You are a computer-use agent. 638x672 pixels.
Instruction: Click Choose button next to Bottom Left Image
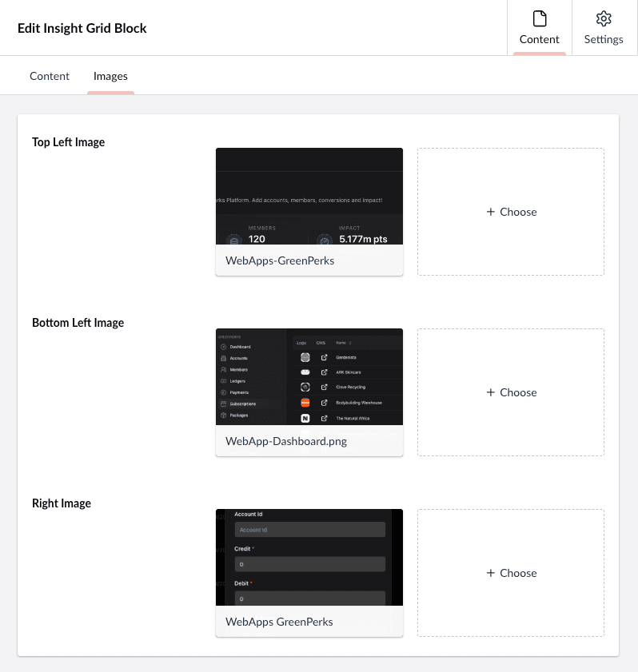point(511,392)
